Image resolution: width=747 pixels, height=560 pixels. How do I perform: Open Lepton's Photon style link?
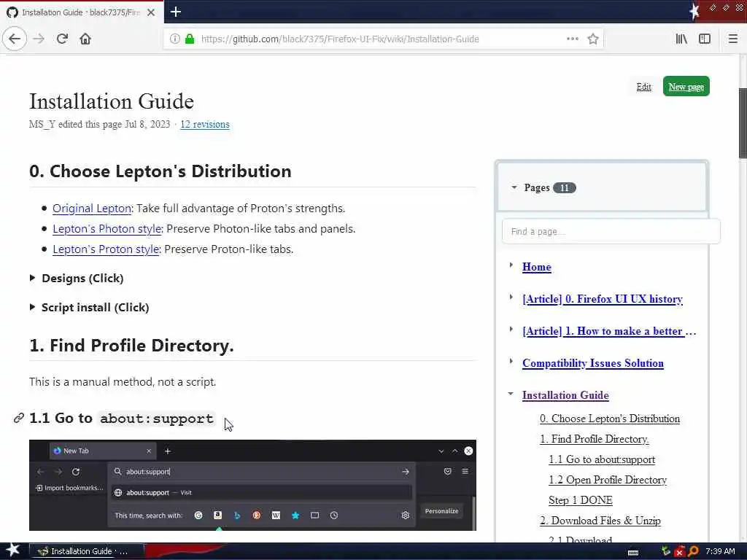107,228
